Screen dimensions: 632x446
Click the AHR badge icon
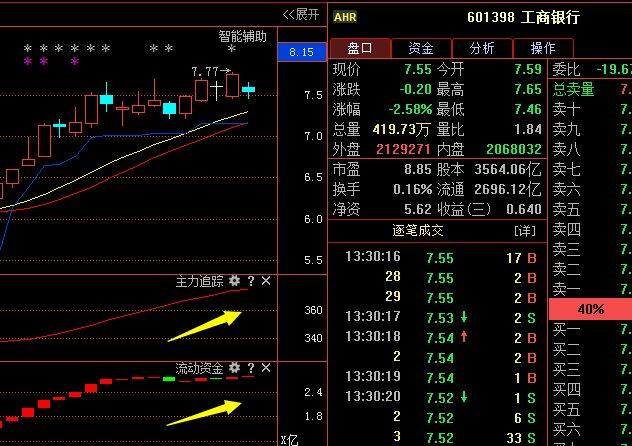coord(345,17)
